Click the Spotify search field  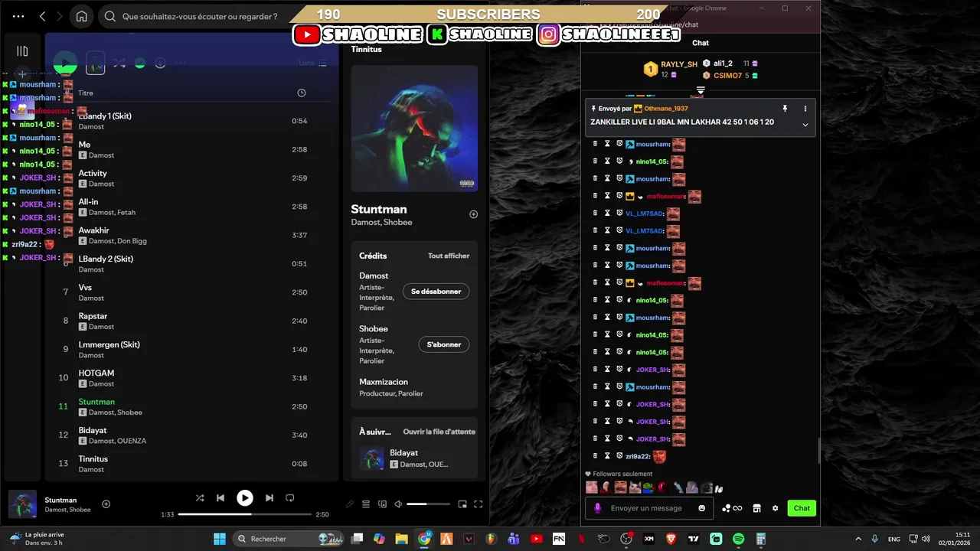pos(199,16)
